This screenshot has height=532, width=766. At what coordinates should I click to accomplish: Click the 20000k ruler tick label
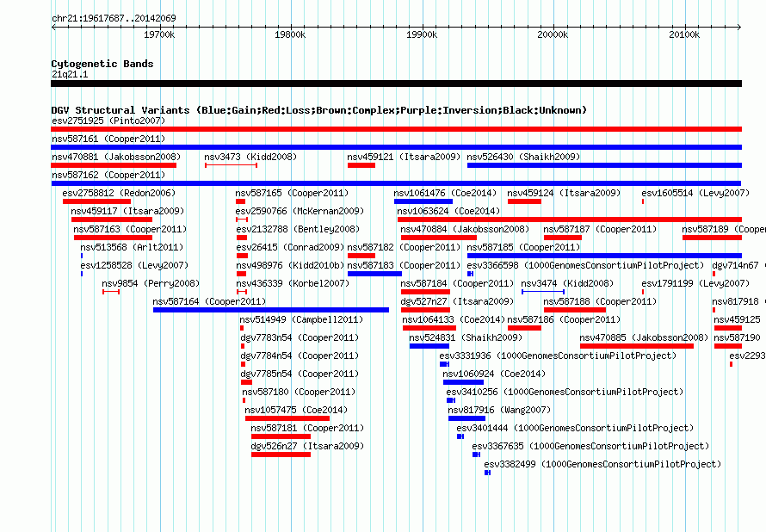point(553,34)
